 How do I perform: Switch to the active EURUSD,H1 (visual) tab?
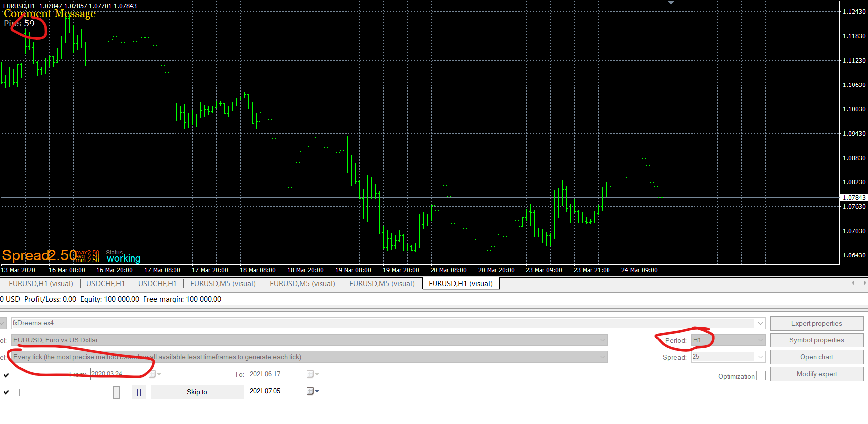pos(460,284)
